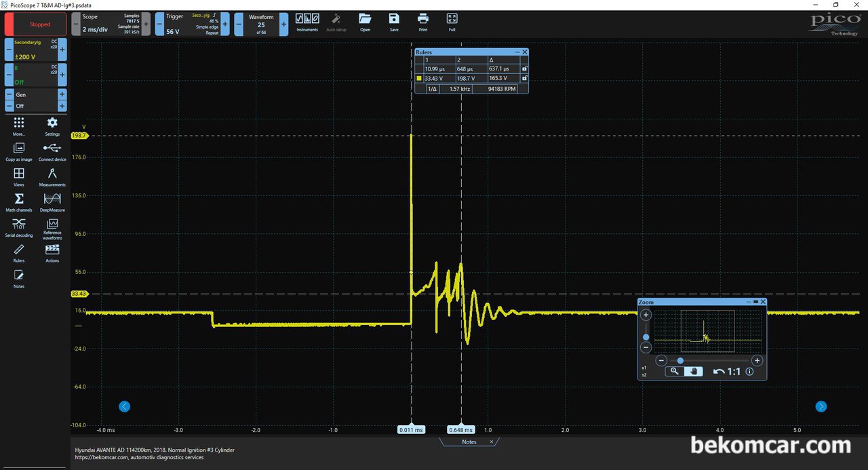Undo zoom with the back arrow

click(718, 372)
